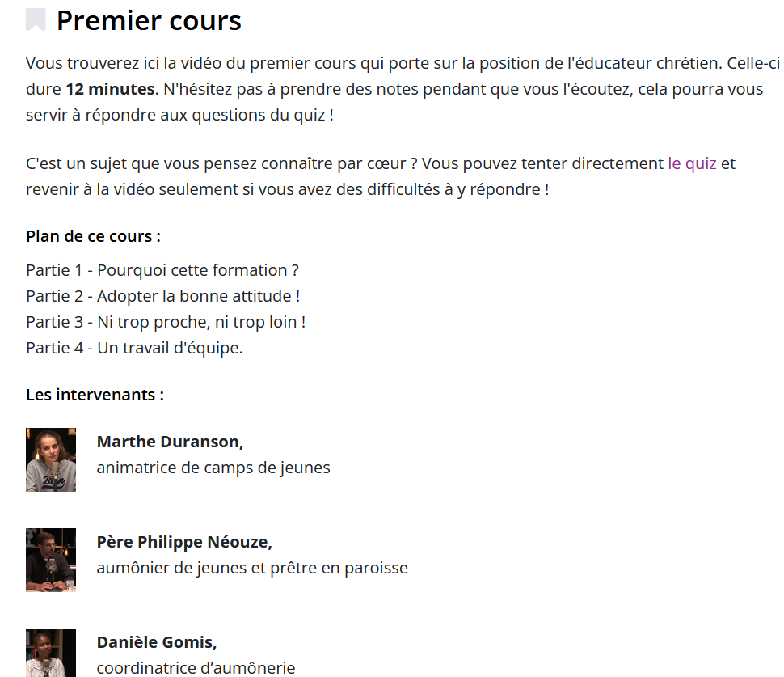Click "Partie 1 - Pourquoi cette formation ?"

point(162,270)
